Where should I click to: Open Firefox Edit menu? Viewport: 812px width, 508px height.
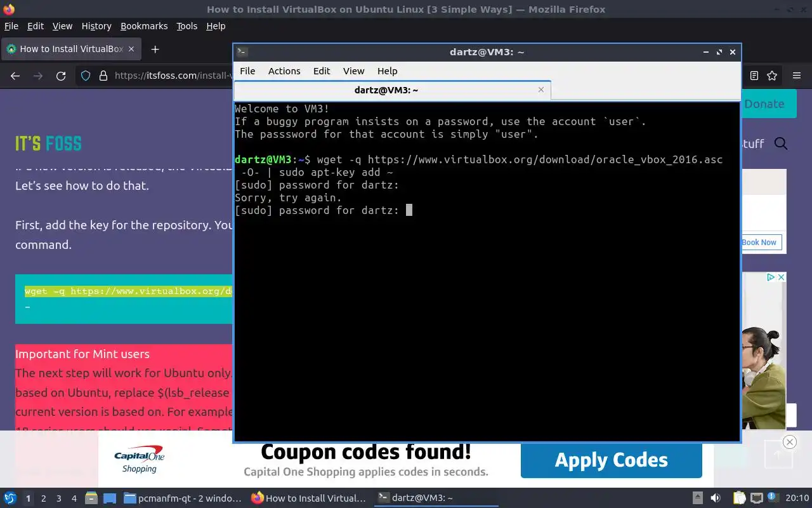[x=36, y=26]
